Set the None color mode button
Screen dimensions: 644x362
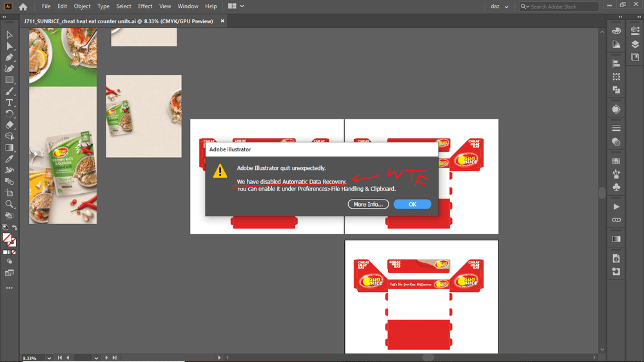14,252
